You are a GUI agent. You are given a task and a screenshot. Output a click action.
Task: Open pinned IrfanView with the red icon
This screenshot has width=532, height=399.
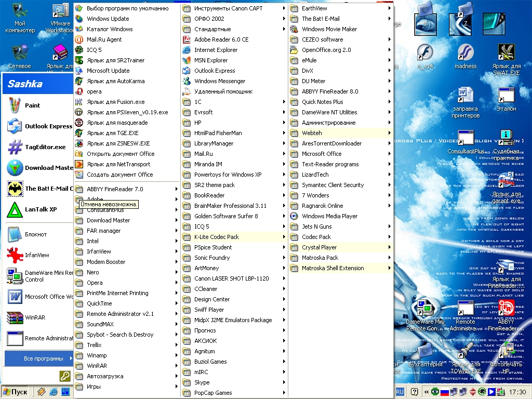(38, 255)
